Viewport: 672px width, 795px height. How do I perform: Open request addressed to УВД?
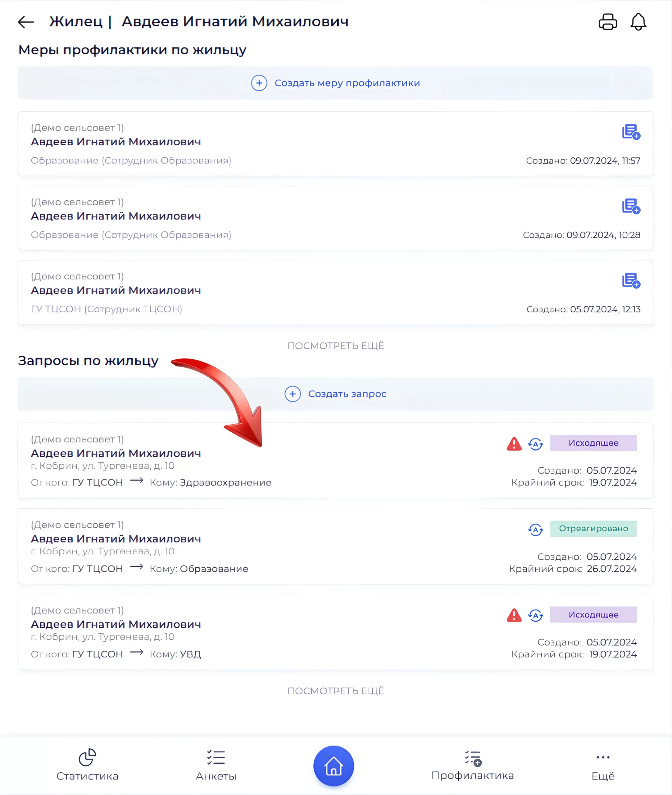[x=335, y=632]
